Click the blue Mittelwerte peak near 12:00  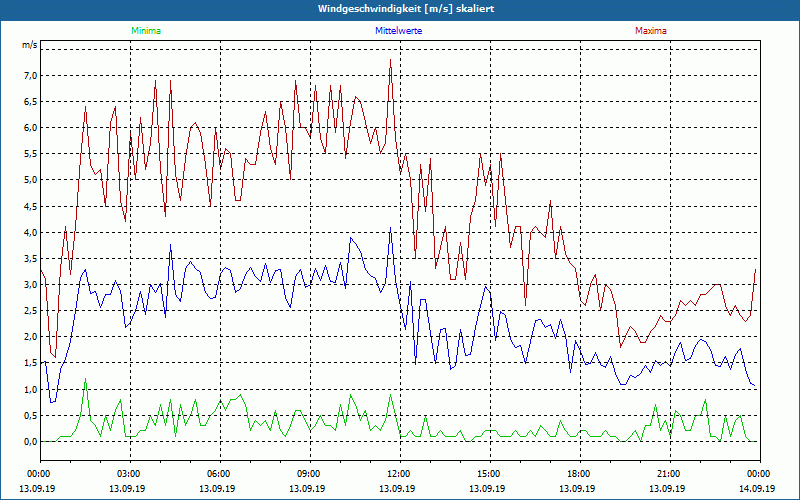point(390,228)
